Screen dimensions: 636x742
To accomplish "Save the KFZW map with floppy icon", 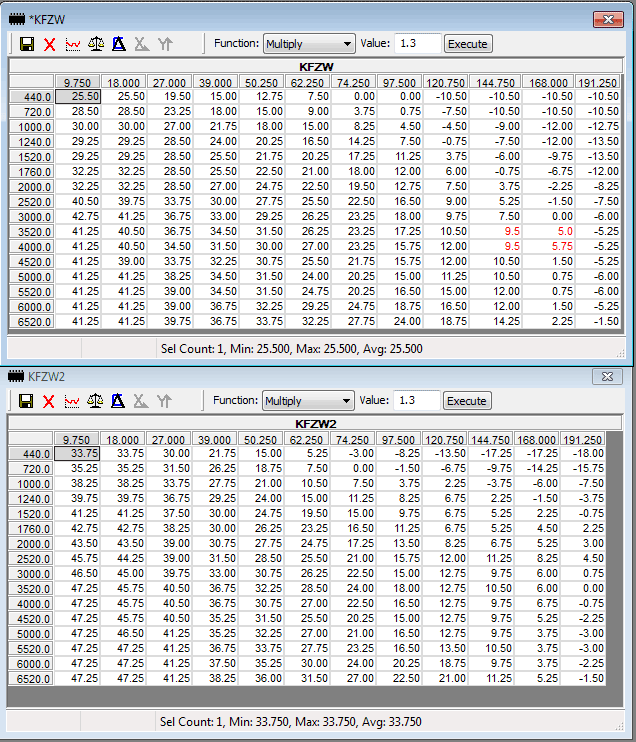I will [x=27, y=44].
